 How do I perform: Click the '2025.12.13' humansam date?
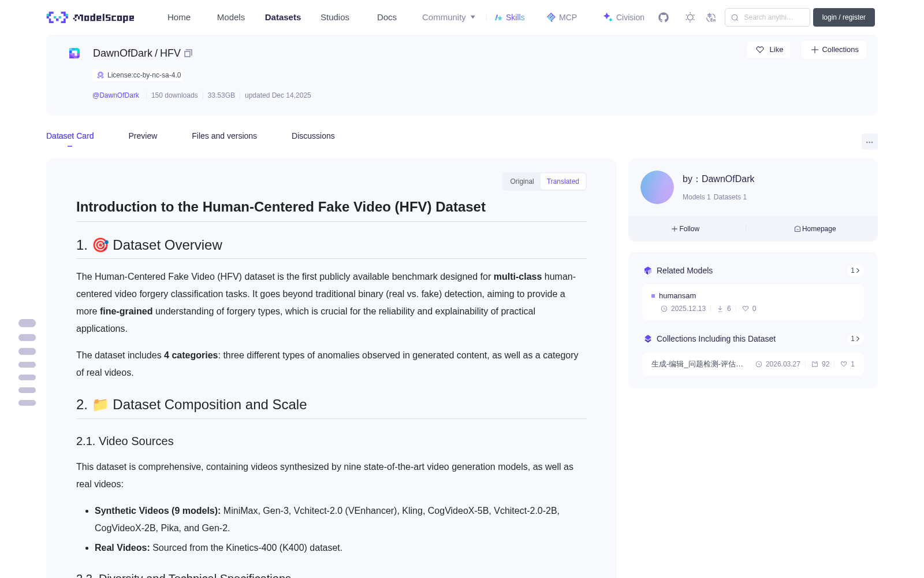688,309
